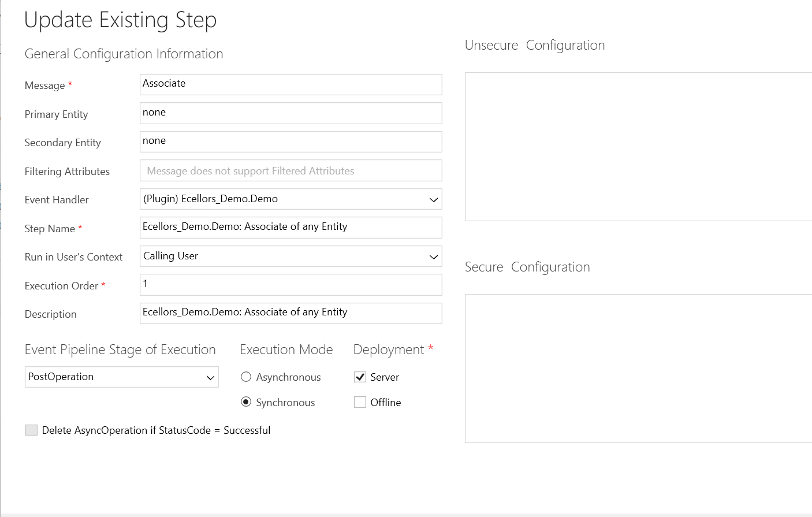The image size is (812, 517).
Task: Click the Event Handler chevron arrow
Action: pyautogui.click(x=434, y=200)
